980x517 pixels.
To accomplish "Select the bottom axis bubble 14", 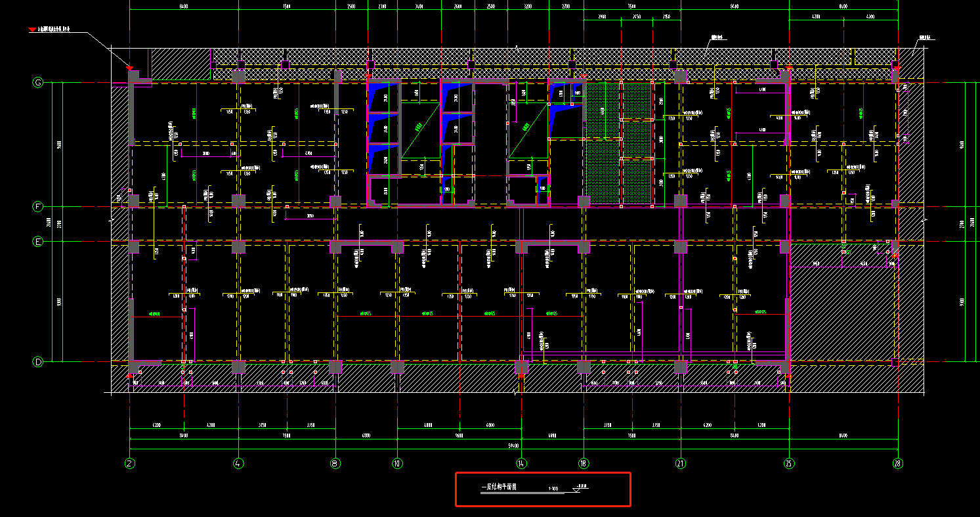I will tap(522, 463).
